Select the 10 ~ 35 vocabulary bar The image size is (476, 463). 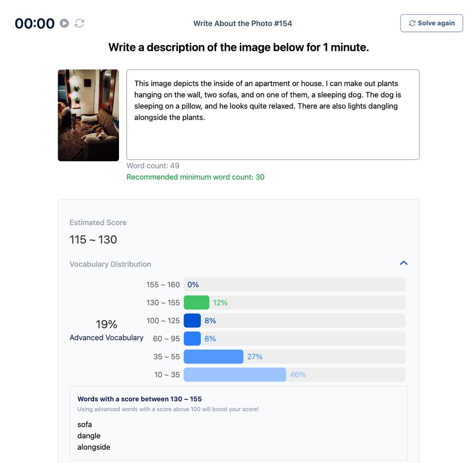[235, 375]
